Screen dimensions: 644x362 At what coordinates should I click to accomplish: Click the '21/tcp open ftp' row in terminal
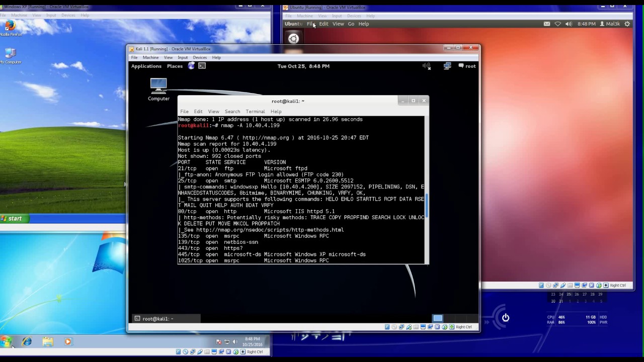pos(243,168)
